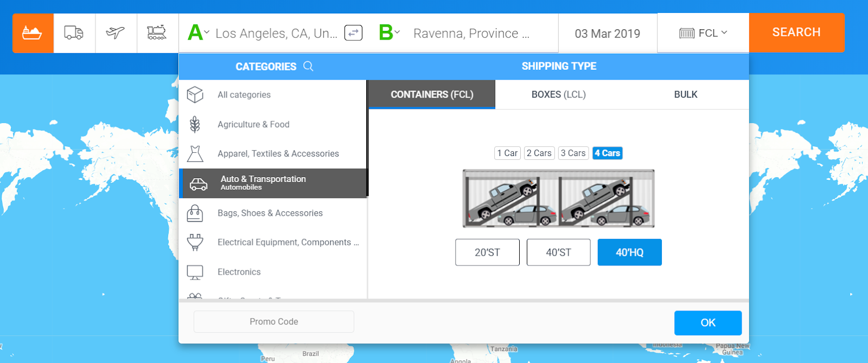Image resolution: width=868 pixels, height=363 pixels.
Task: Open the 03 Mar 2019 date picker
Action: click(x=608, y=34)
